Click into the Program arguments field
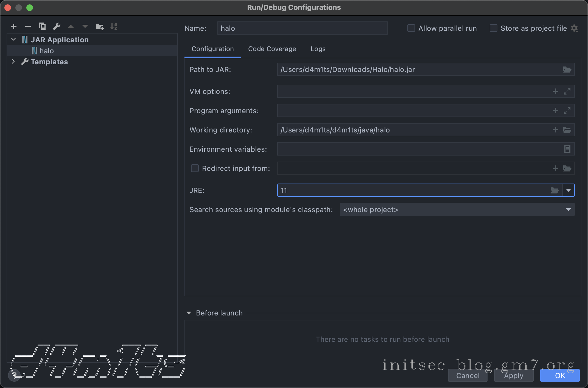 [412, 110]
